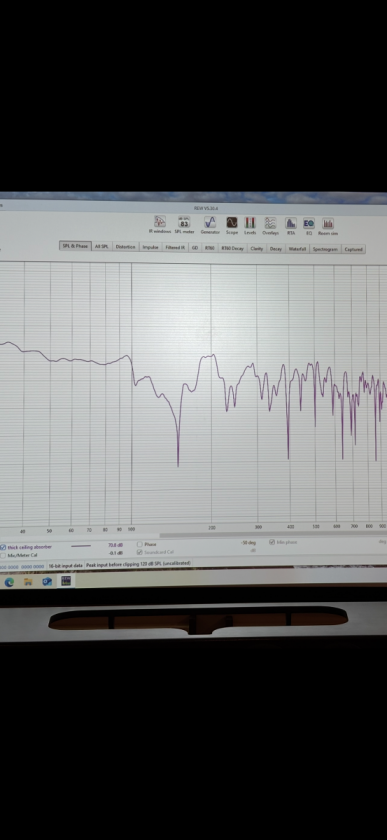The height and width of the screenshot is (840, 387).
Task: Open the Room sim tool
Action: (x=328, y=225)
